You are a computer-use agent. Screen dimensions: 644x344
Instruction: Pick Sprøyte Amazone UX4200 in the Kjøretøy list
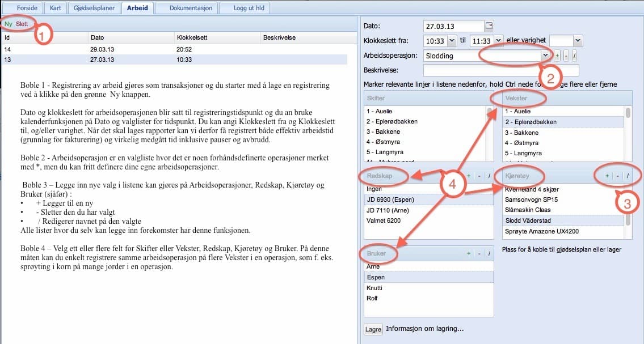(563, 231)
